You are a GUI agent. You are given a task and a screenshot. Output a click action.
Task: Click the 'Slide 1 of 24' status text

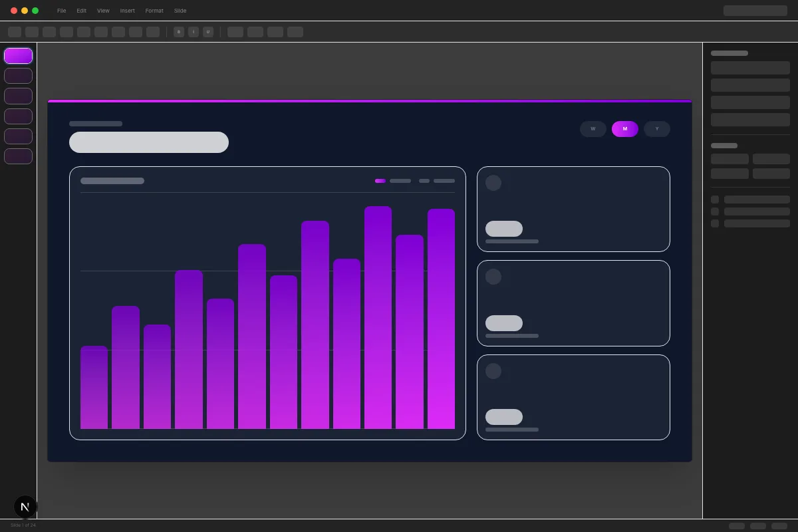pos(23,525)
